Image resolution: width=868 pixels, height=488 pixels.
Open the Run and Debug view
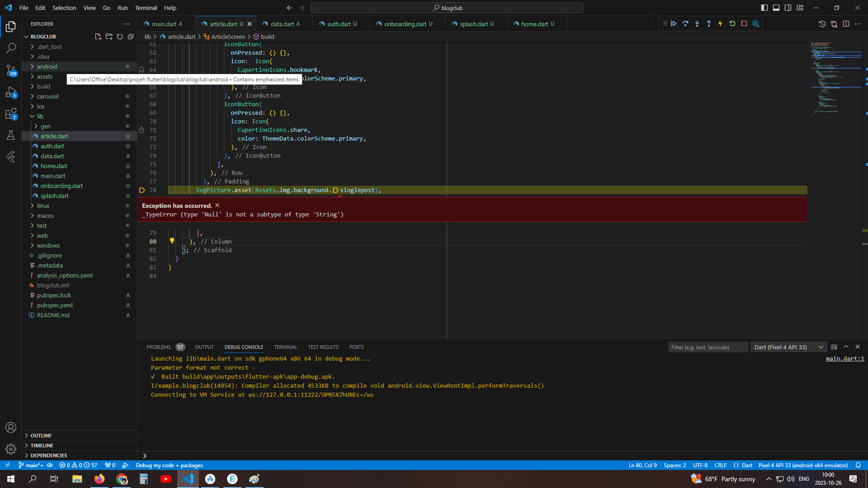11,92
